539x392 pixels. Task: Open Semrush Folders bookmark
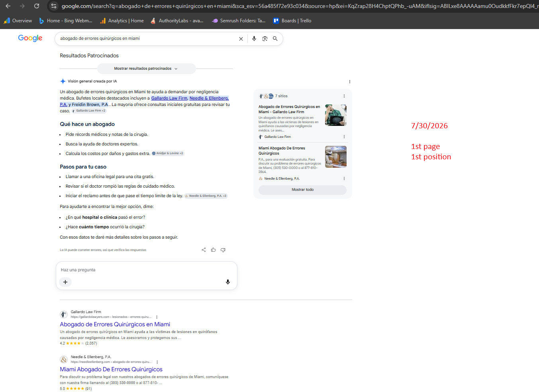pyautogui.click(x=239, y=21)
